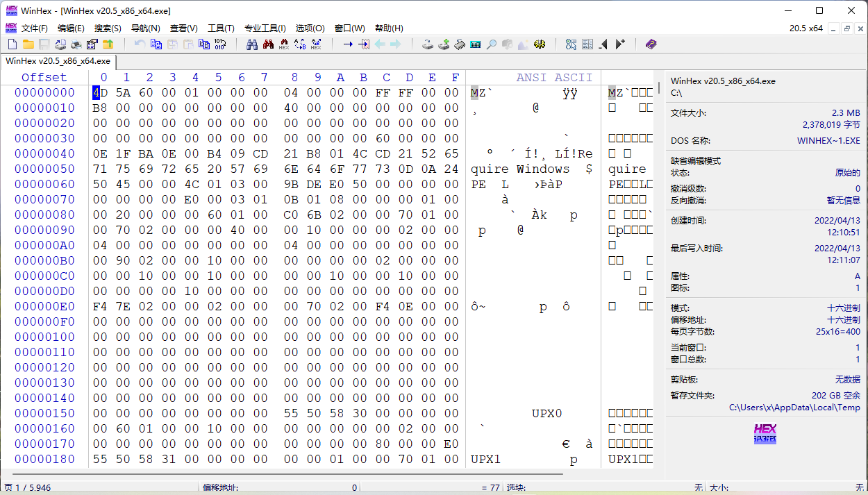Click the folder with green arrow icon

pos(108,44)
